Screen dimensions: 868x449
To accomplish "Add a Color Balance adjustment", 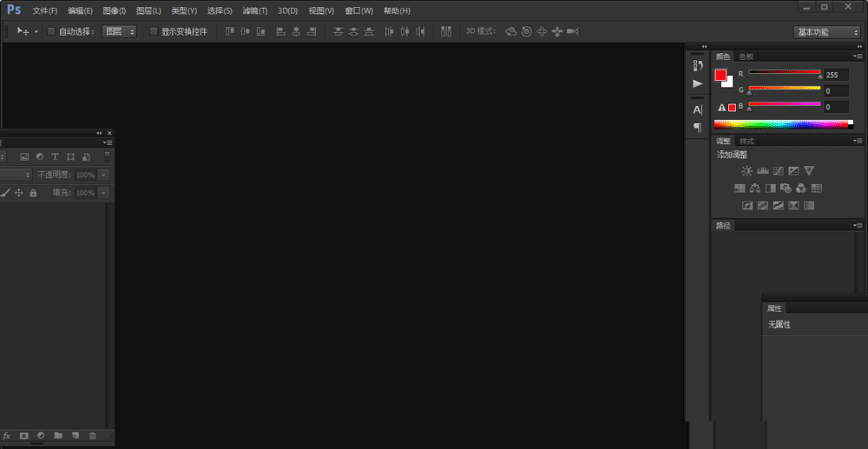I will pyautogui.click(x=754, y=188).
